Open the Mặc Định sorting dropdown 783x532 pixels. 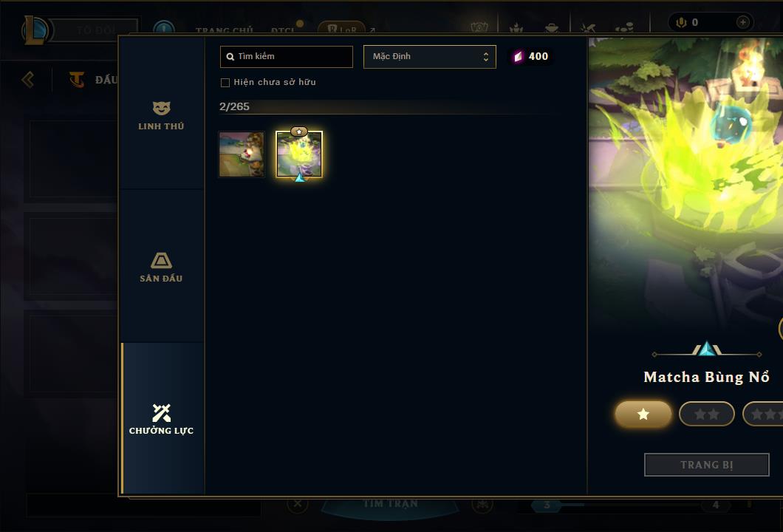(x=429, y=56)
